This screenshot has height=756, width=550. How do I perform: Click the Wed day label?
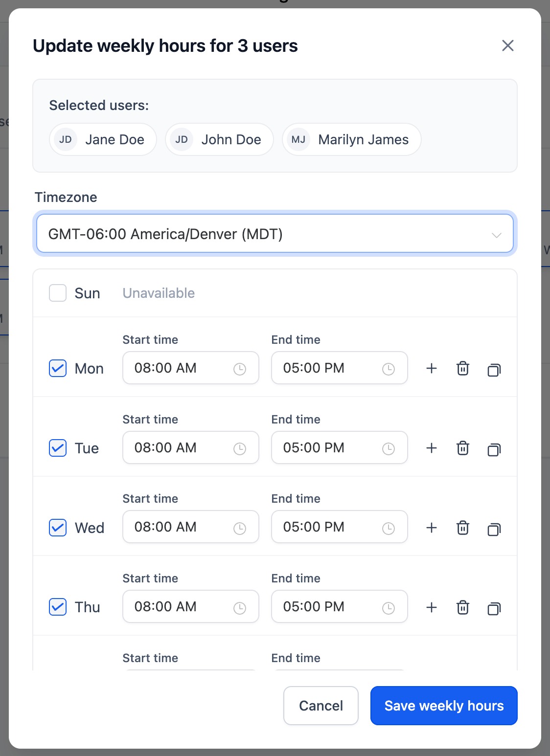pos(90,528)
